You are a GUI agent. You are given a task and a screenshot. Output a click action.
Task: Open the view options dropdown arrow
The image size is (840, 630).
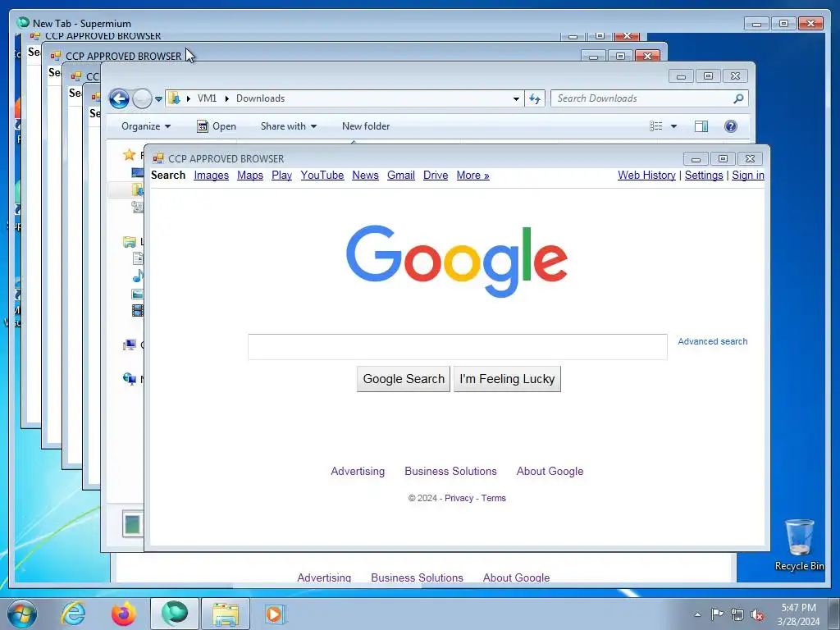pos(674,126)
